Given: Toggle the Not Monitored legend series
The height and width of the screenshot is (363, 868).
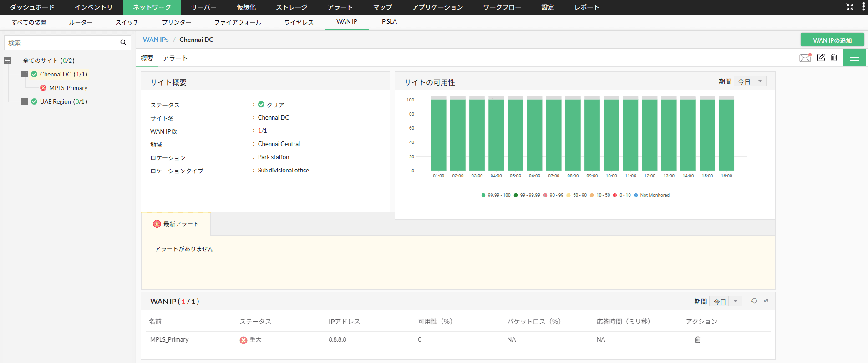Looking at the screenshot, I should [x=652, y=195].
